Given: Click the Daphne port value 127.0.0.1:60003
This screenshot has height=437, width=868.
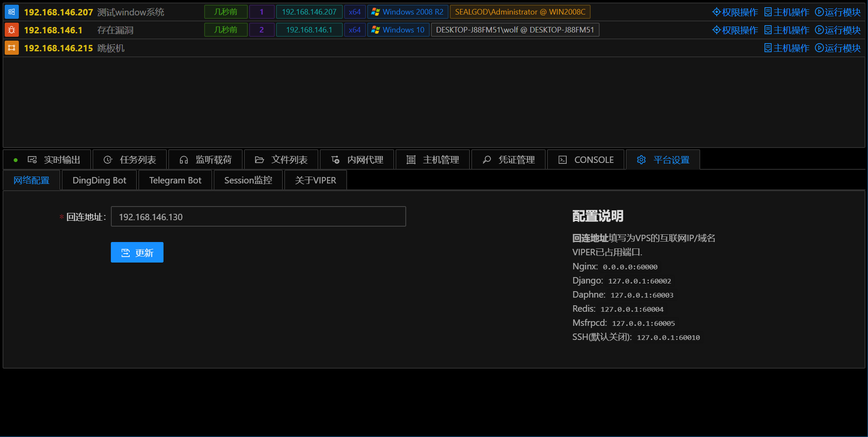Looking at the screenshot, I should (642, 295).
